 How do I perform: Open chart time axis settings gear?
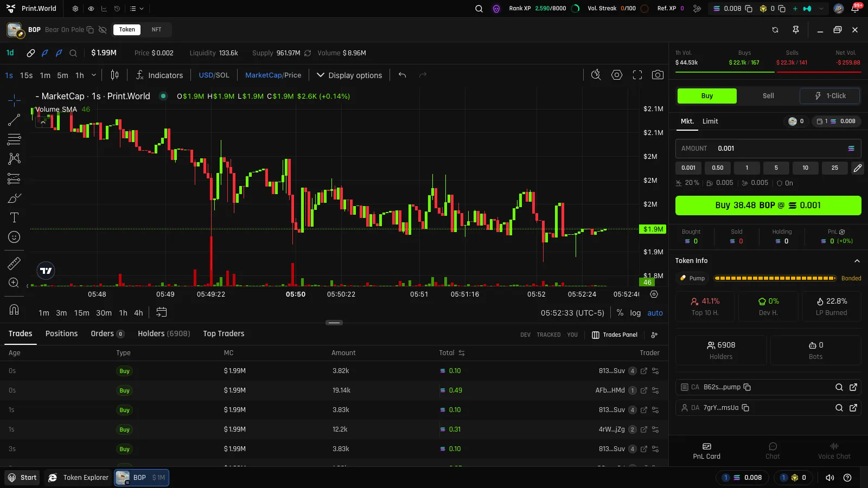(x=654, y=294)
